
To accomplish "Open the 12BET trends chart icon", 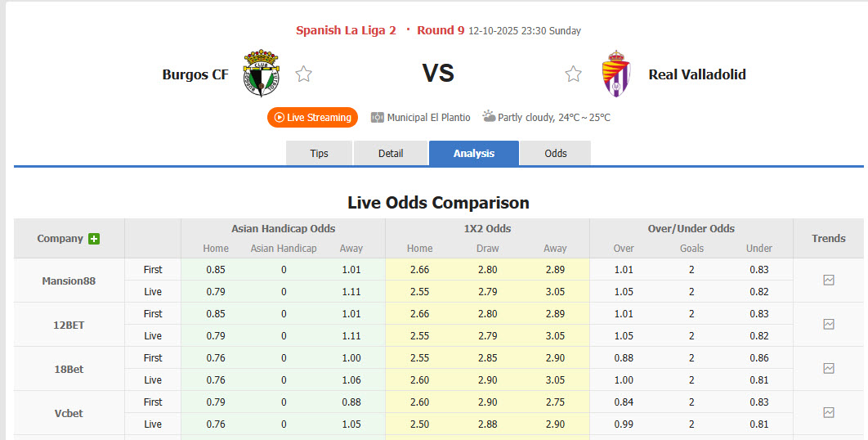I will pos(829,324).
